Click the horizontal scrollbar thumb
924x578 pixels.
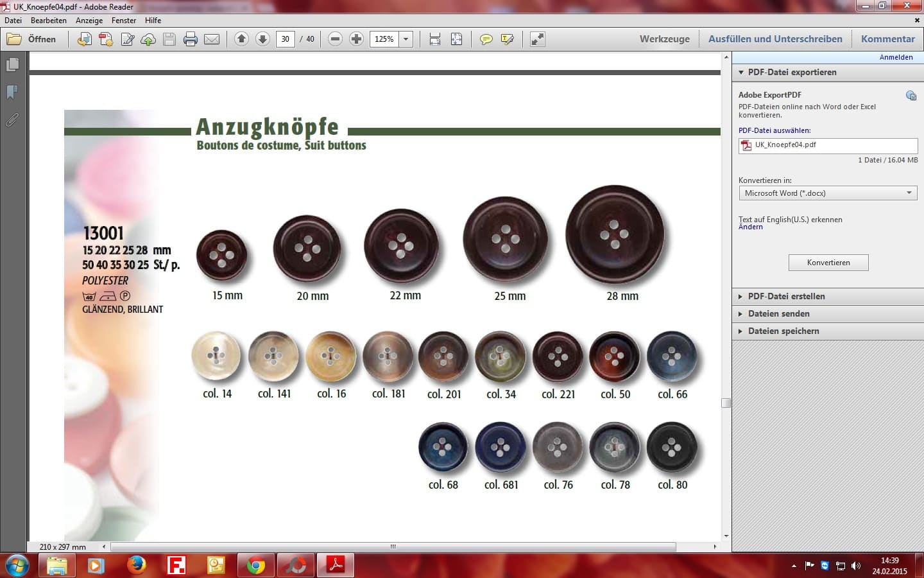point(393,547)
